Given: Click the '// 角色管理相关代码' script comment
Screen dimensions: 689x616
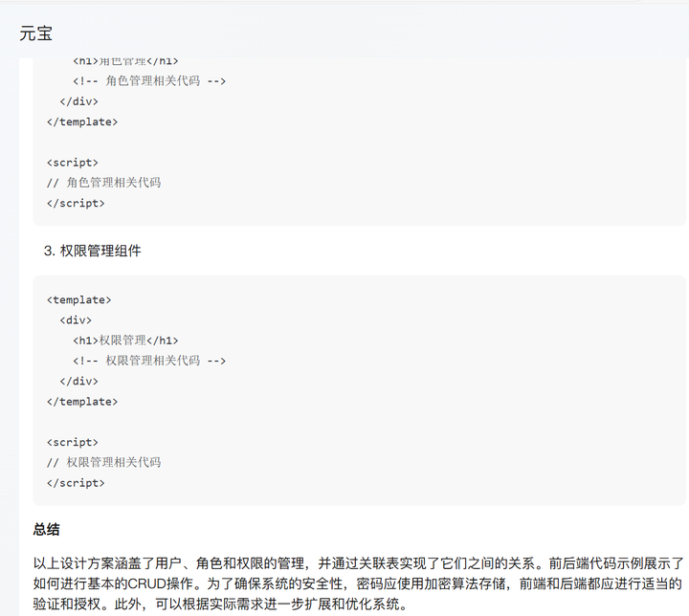Looking at the screenshot, I should tap(103, 183).
